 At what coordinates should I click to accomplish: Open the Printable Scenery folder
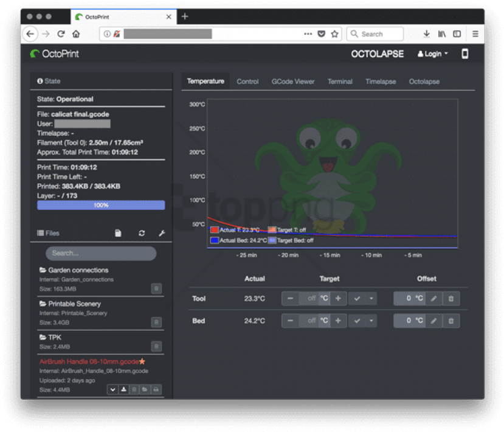[x=70, y=304]
